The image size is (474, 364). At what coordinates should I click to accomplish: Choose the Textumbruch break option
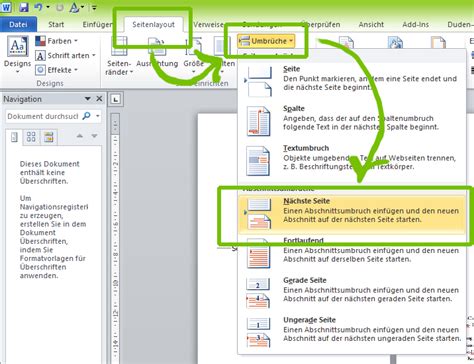[352, 161]
